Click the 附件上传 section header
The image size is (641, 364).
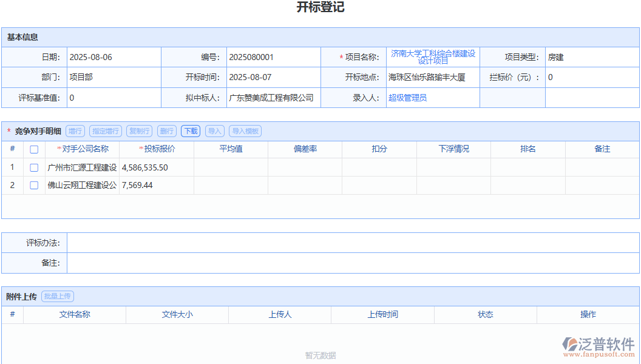click(21, 296)
